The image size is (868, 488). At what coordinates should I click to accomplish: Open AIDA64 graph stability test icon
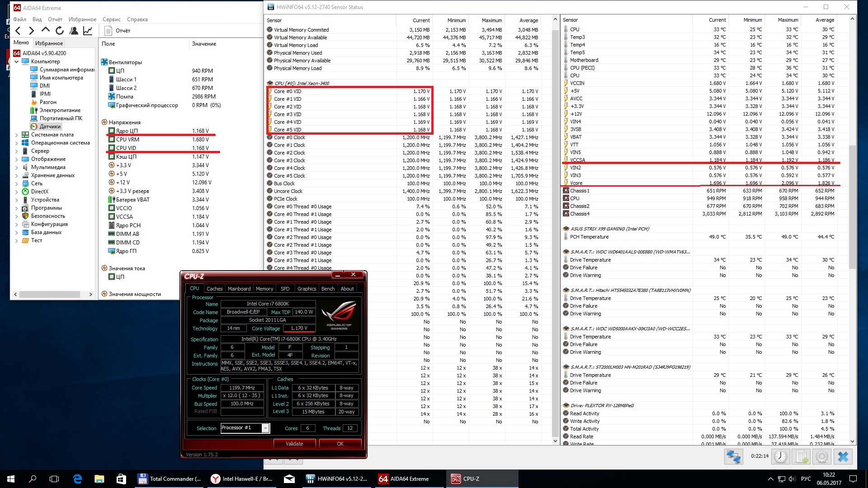coord(88,31)
